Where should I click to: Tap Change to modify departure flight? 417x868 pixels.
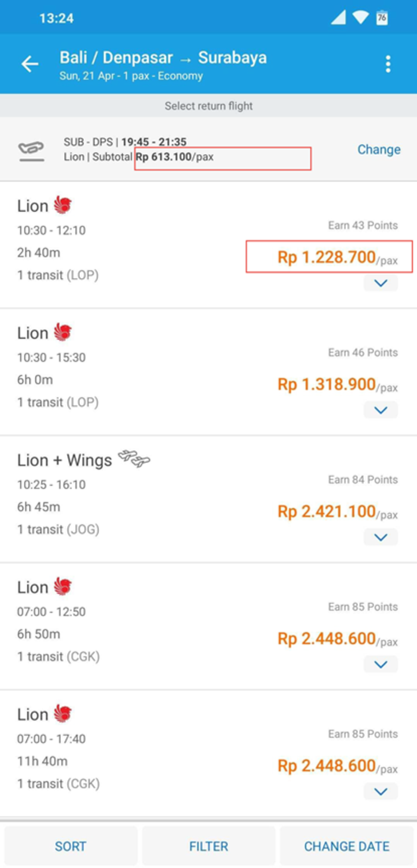[x=379, y=149]
